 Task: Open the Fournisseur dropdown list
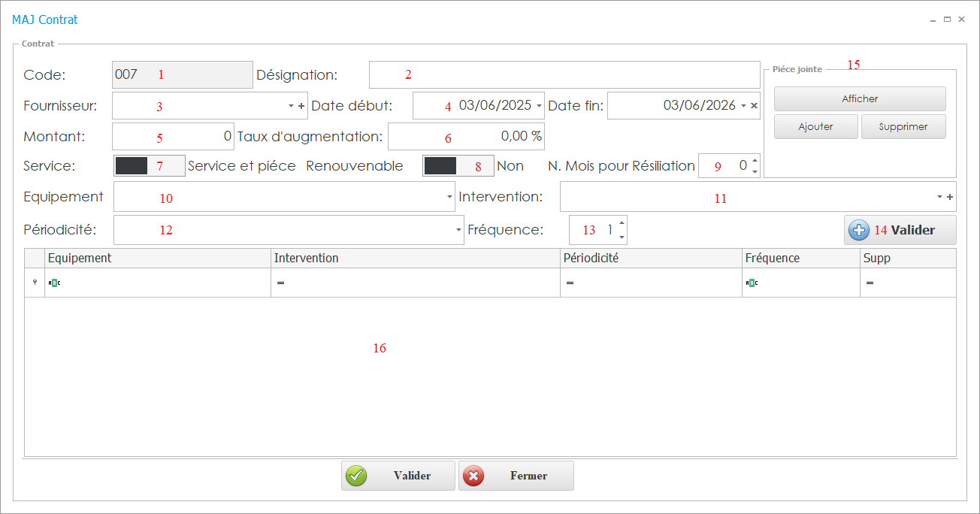(291, 106)
